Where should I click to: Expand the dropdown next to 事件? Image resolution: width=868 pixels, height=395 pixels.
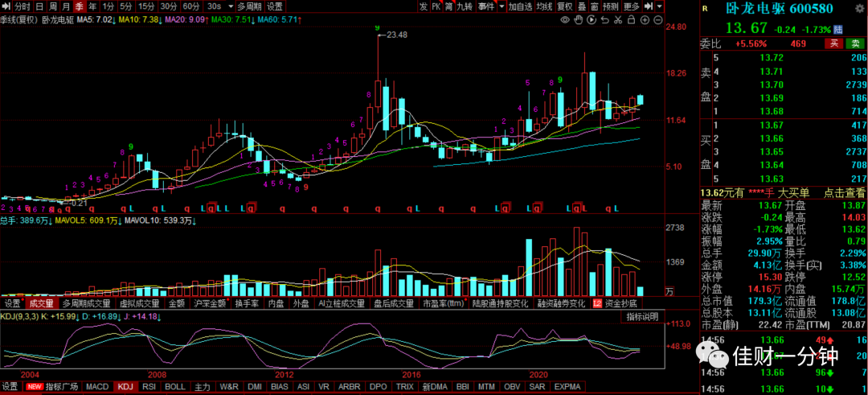501,6
